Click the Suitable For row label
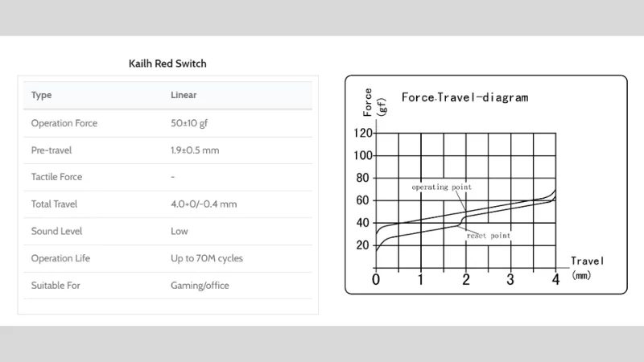This screenshot has height=362, width=644. point(56,286)
